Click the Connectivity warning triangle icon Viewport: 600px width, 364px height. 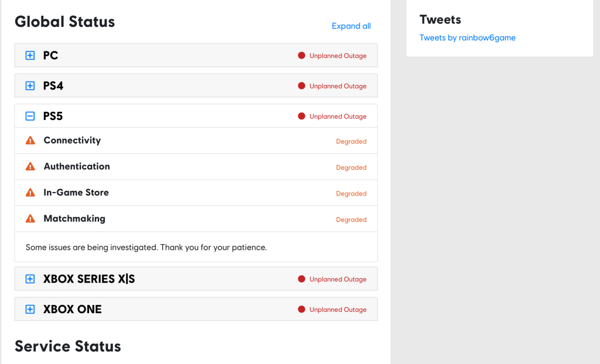point(30,140)
